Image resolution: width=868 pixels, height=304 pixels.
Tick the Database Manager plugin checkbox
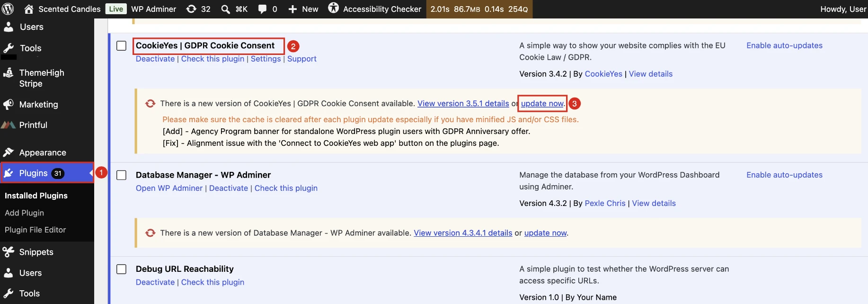pyautogui.click(x=122, y=175)
